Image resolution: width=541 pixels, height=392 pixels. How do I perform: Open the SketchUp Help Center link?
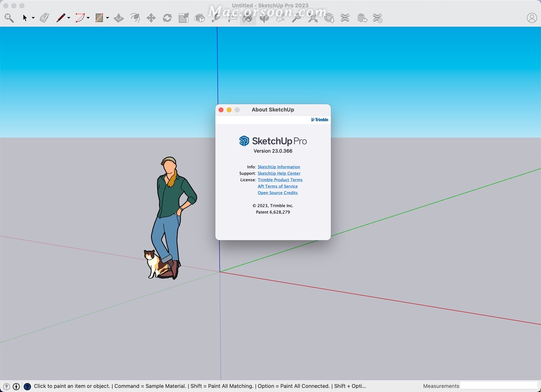(x=279, y=173)
